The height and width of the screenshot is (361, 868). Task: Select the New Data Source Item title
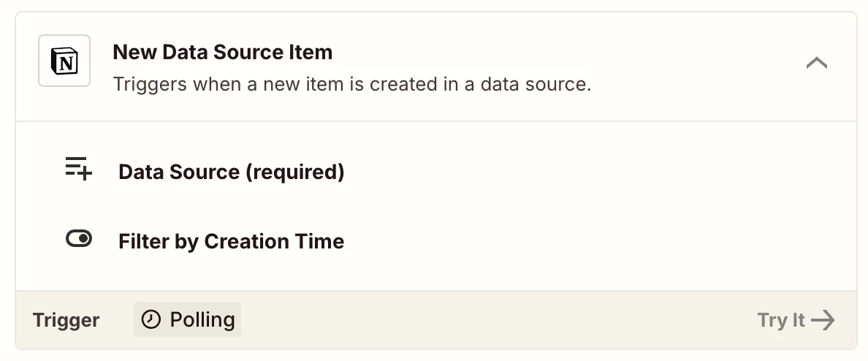[x=222, y=53]
